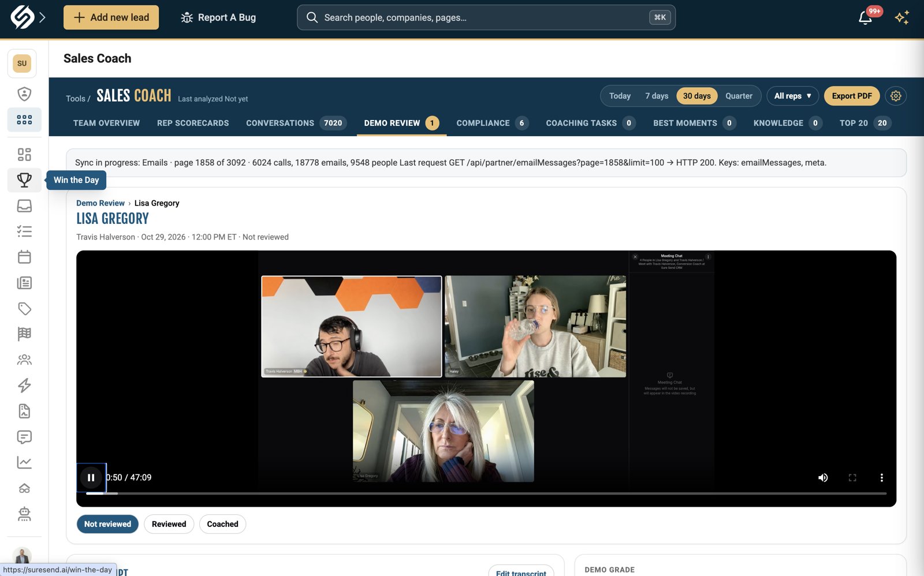Open Sales Coach settings gear
The image size is (924, 576).
pyautogui.click(x=896, y=96)
